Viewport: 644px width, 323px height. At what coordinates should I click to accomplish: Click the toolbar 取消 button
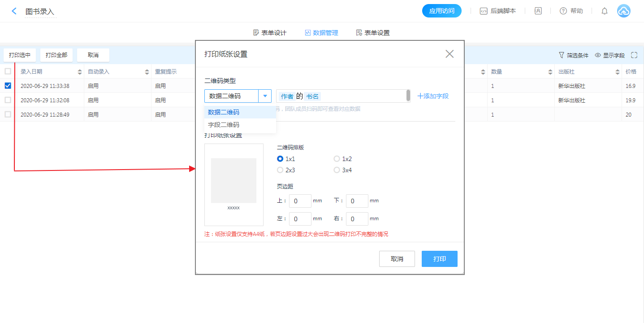pos(93,55)
